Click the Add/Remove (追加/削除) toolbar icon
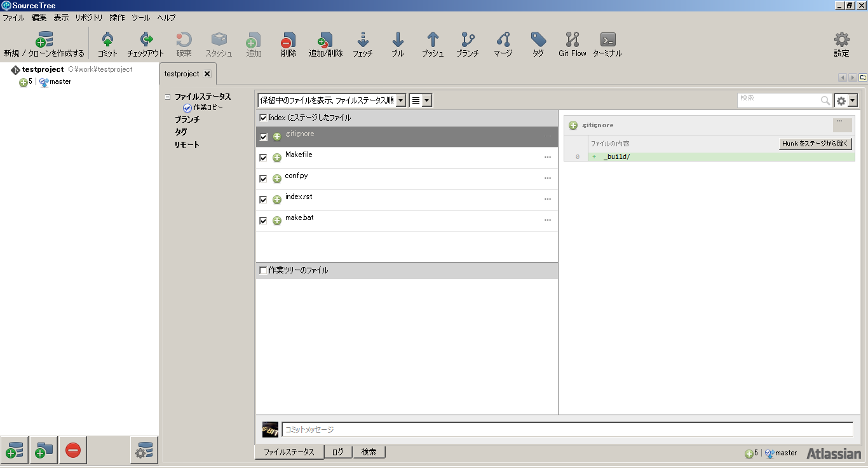The width and height of the screenshot is (868, 468). tap(325, 40)
